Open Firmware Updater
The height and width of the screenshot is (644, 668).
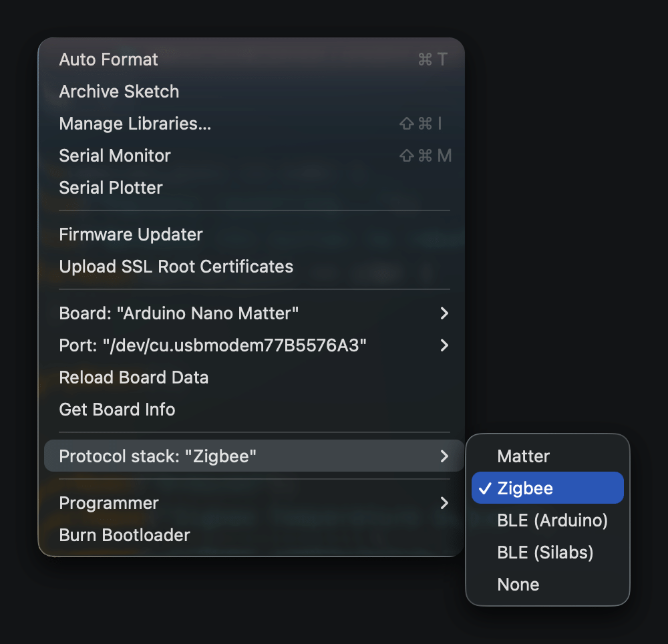click(254, 234)
